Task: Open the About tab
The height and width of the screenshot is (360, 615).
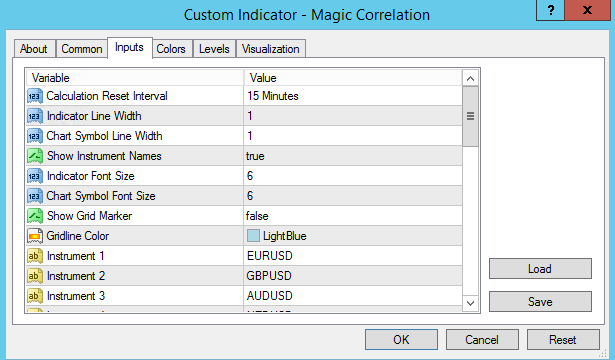Action: click(x=34, y=49)
